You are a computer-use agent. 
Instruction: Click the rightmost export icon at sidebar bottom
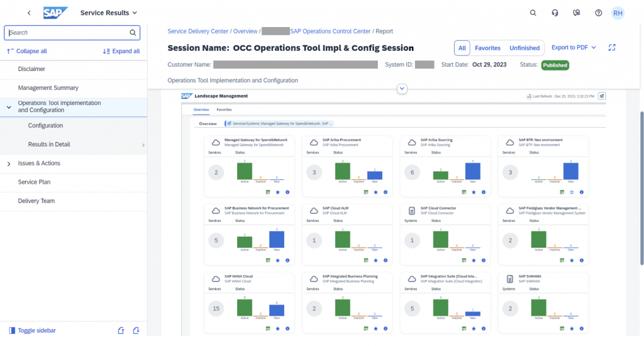pyautogui.click(x=136, y=330)
